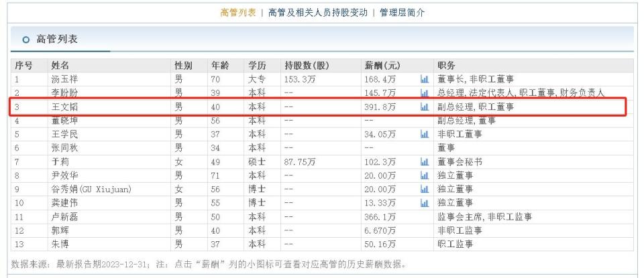Click age 71 in 尹效华 row

215,176
